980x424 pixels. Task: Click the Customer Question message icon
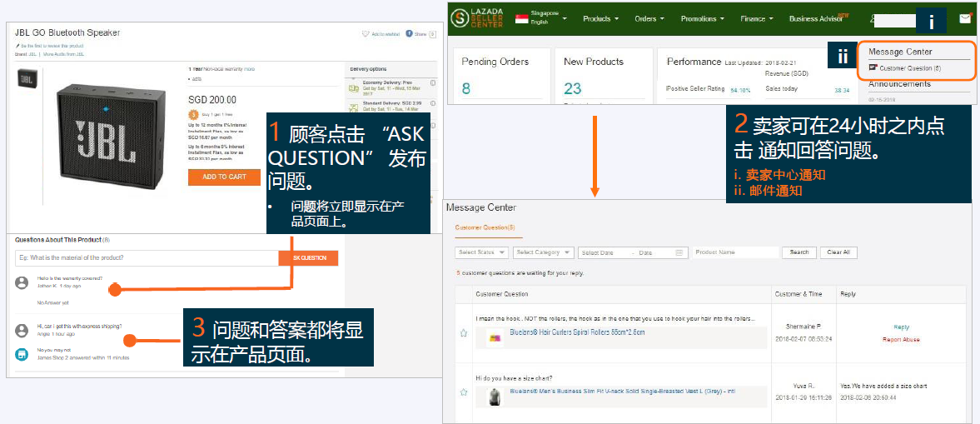click(873, 67)
